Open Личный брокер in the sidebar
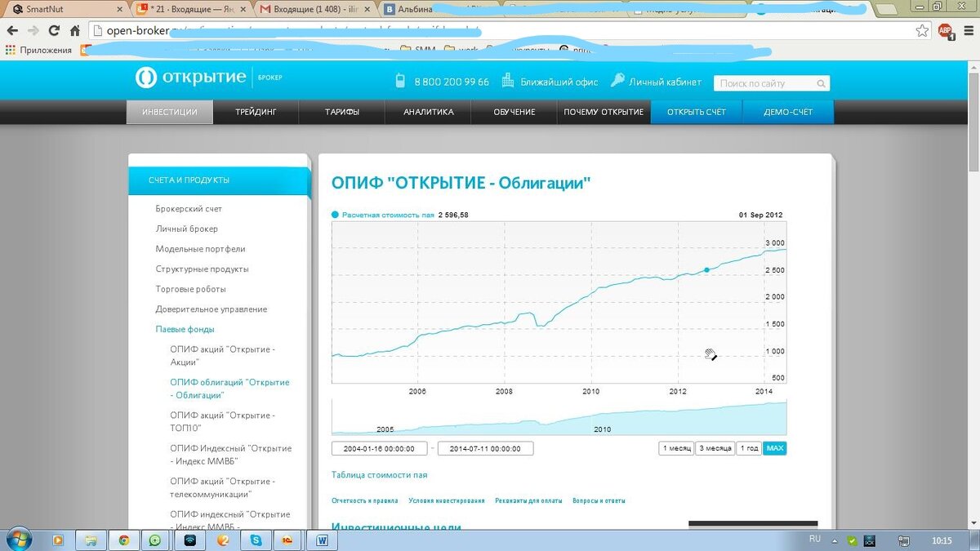The width and height of the screenshot is (980, 551). click(187, 229)
